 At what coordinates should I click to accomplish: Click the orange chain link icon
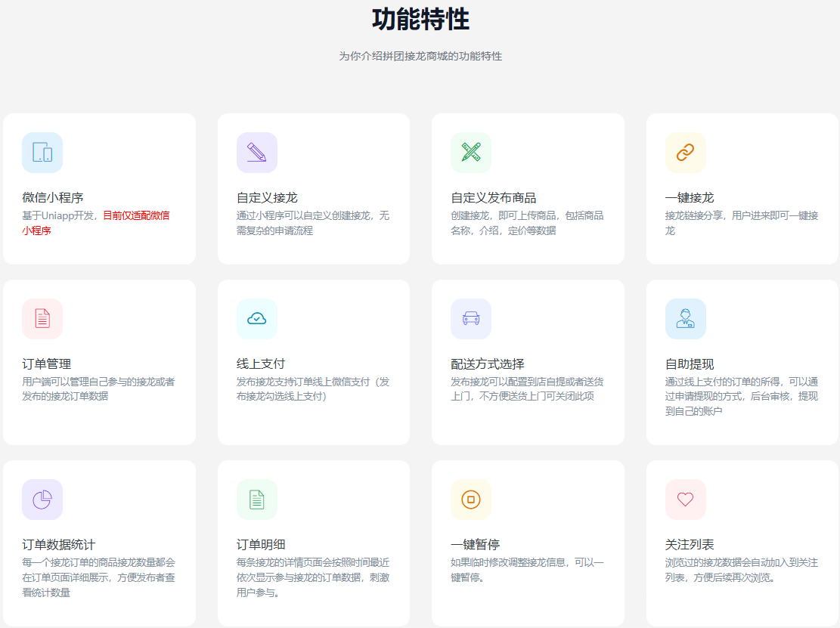(685, 153)
